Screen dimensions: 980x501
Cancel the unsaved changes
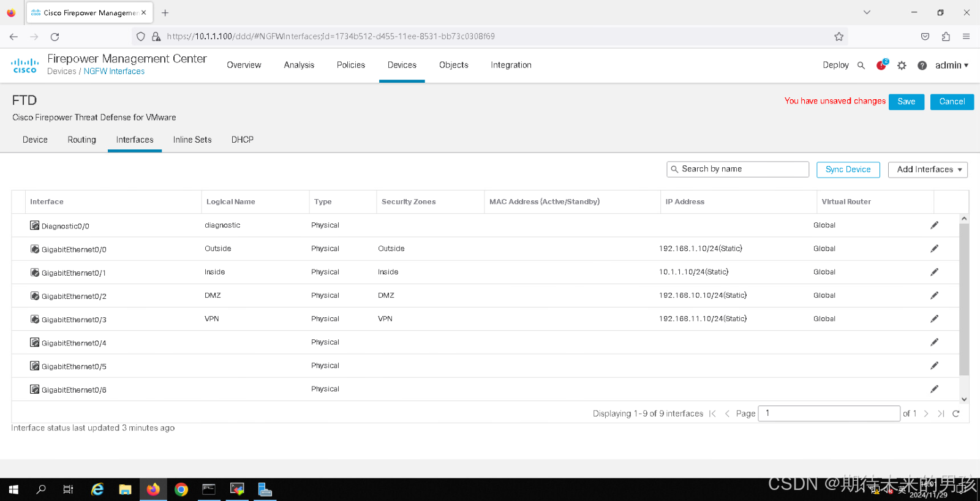(x=952, y=102)
